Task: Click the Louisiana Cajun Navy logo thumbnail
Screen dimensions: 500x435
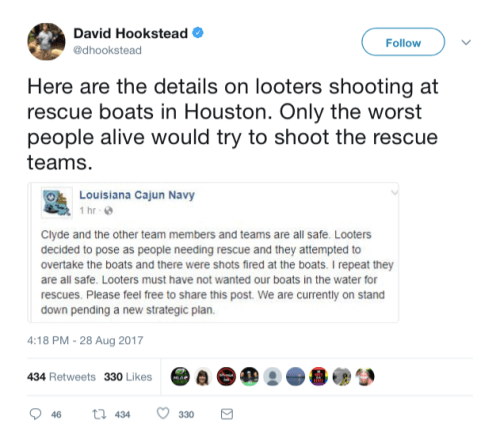Action: [x=57, y=203]
